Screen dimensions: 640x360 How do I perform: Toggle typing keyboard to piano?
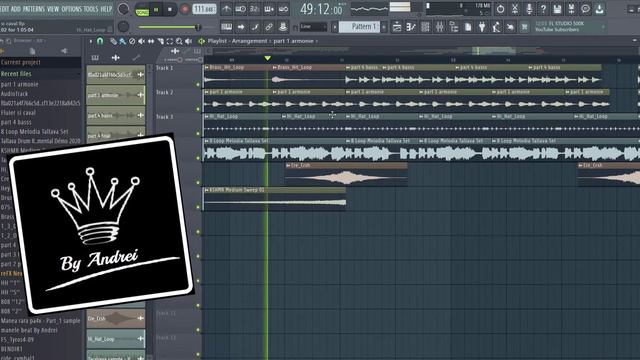coord(227,27)
